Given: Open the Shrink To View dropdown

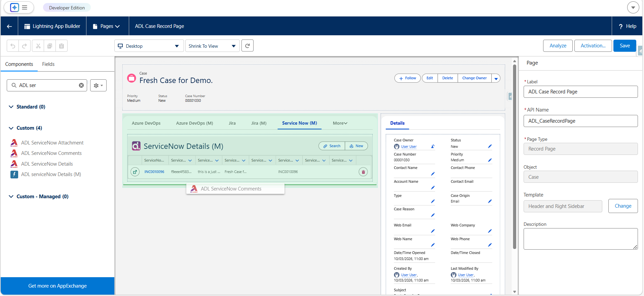Looking at the screenshot, I should pyautogui.click(x=213, y=46).
